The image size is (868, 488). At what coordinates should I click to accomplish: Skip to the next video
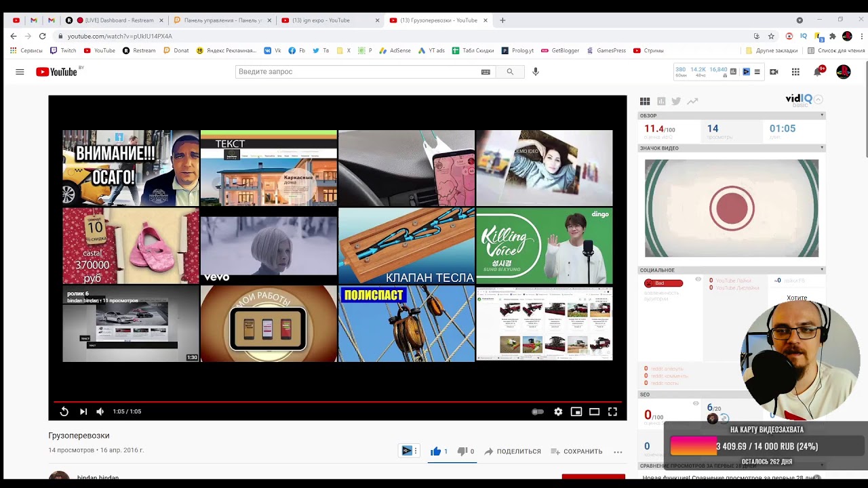83,411
